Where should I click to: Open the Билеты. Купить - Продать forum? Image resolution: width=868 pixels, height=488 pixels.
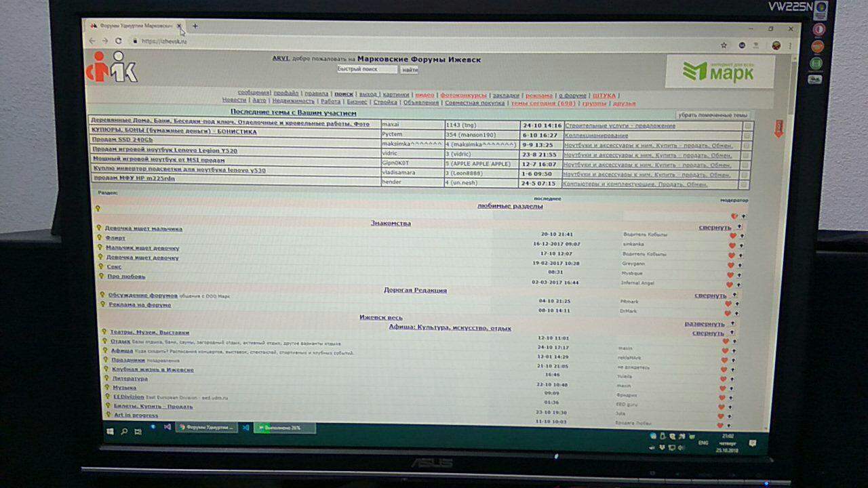153,406
